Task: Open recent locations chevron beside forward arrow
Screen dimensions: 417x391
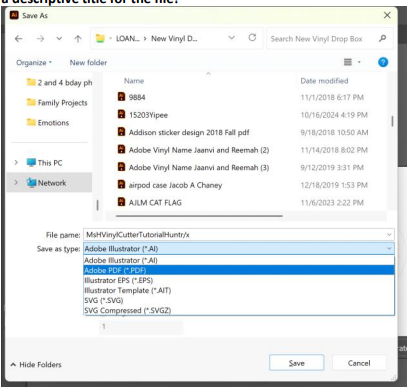Action: [x=59, y=39]
